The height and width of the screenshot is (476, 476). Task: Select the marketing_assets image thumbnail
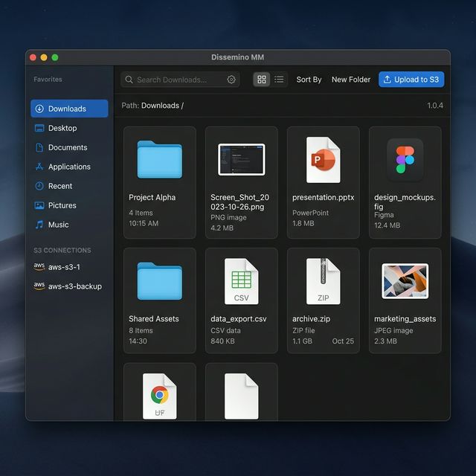405,281
